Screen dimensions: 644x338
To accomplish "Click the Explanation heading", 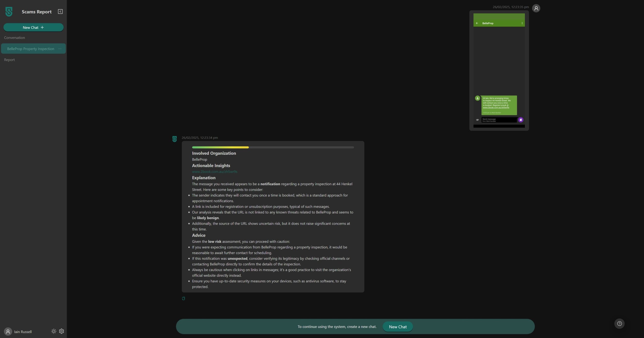I will [x=204, y=178].
